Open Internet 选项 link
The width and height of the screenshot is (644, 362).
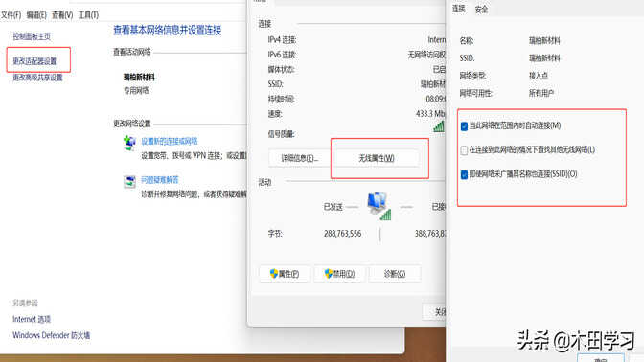(x=32, y=319)
